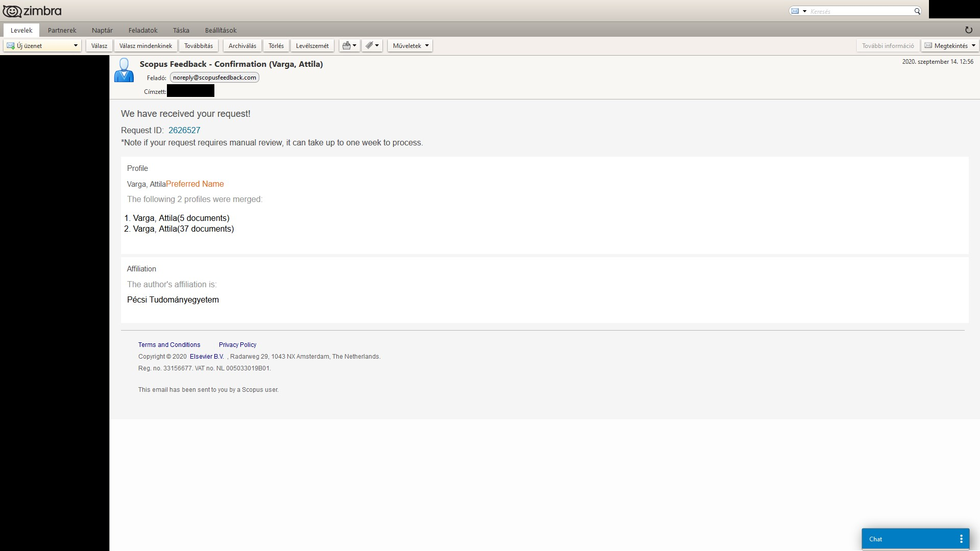The width and height of the screenshot is (980, 551).
Task: Open the Műveletek actions dropdown
Action: (x=410, y=45)
